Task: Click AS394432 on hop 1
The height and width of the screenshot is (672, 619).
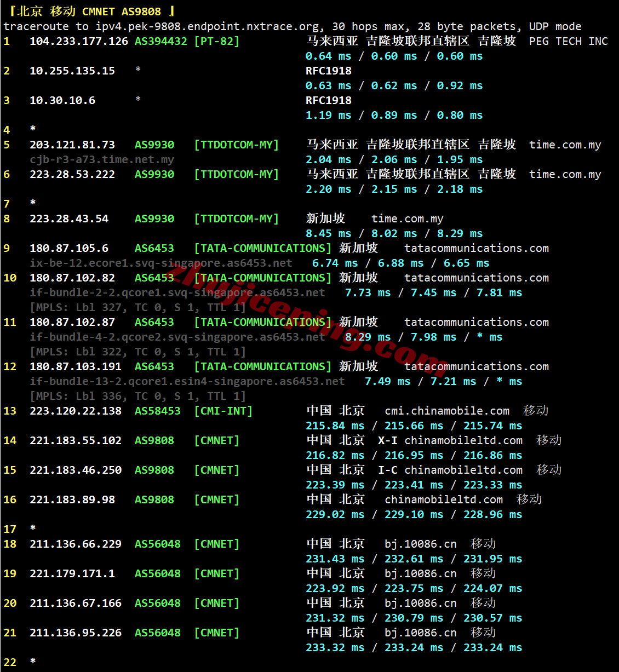Action: [161, 41]
